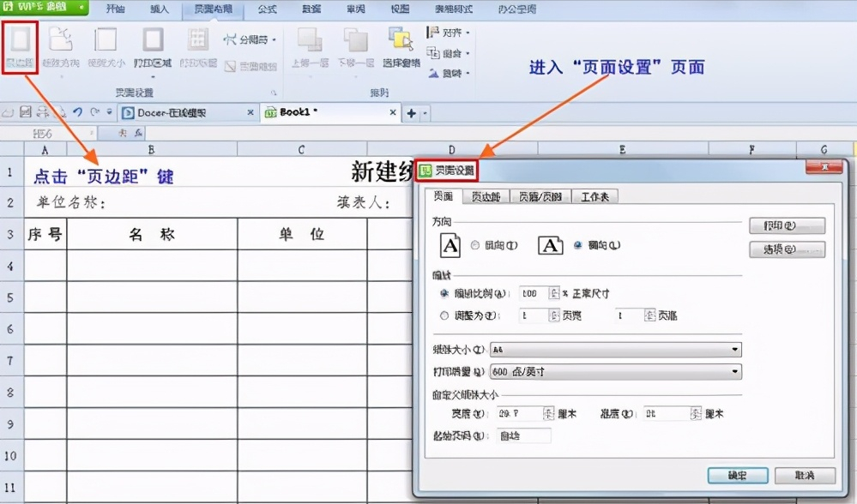Click the Print icon in quick access toolbar
The height and width of the screenshot is (504, 857).
click(x=43, y=112)
